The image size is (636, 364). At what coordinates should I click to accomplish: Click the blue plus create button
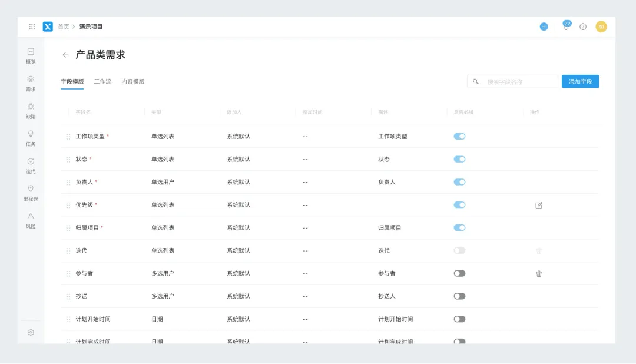coord(544,27)
